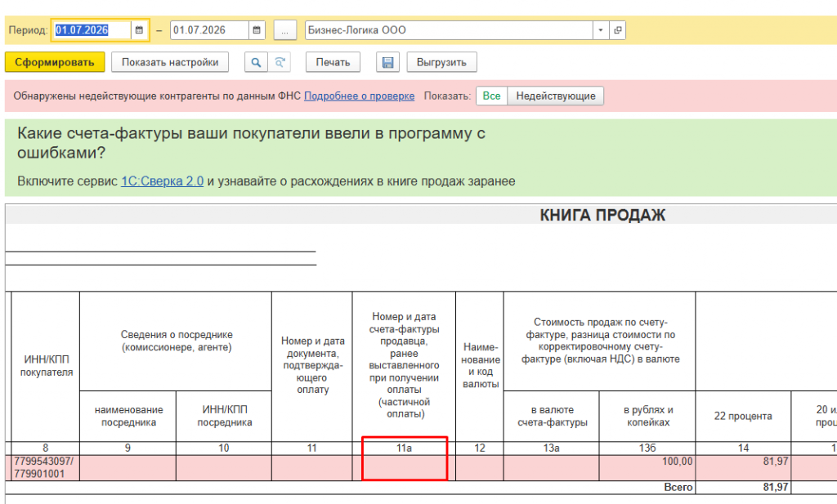Select the ИНН/КПП cell 7799543097/779901001
The height and width of the screenshot is (504, 837).
pyautogui.click(x=46, y=468)
